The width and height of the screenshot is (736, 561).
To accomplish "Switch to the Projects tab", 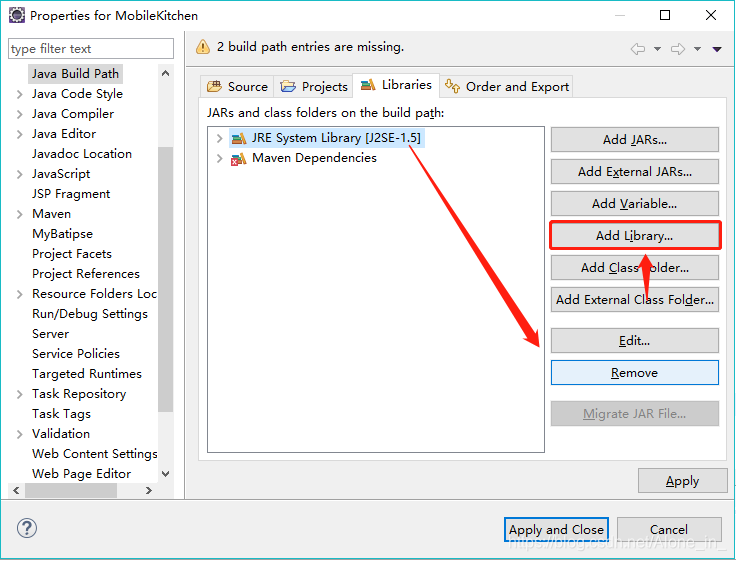I will (x=314, y=86).
